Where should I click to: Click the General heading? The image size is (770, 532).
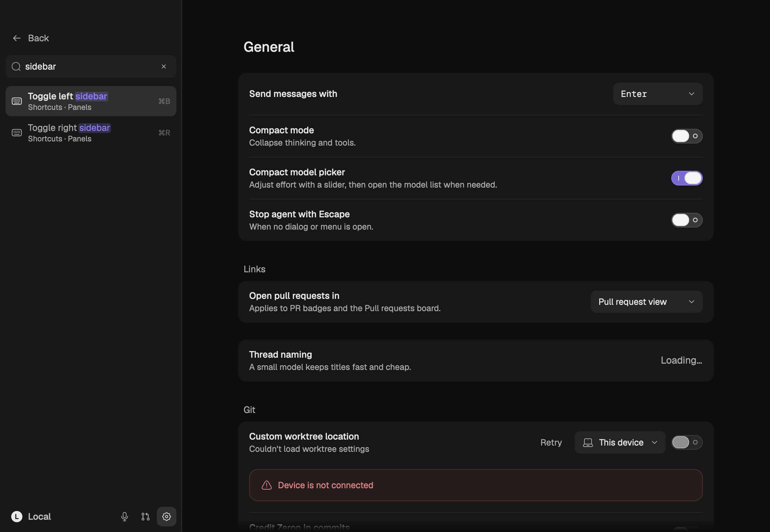tap(269, 47)
